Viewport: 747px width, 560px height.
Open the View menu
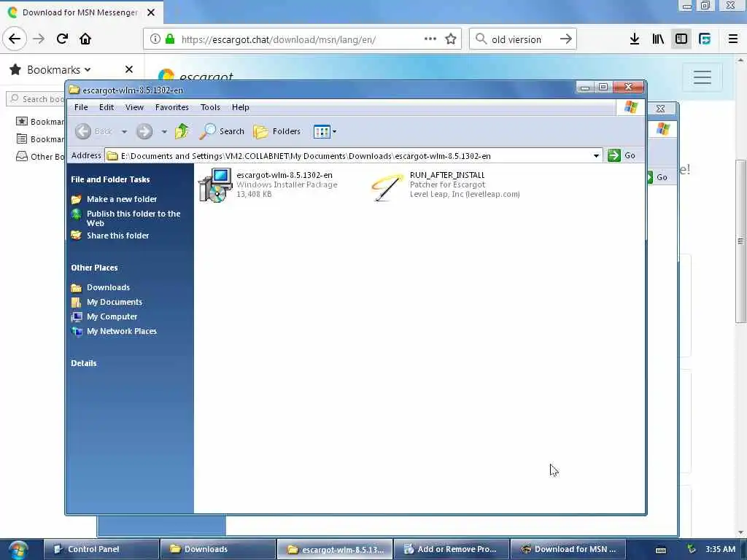pos(134,107)
